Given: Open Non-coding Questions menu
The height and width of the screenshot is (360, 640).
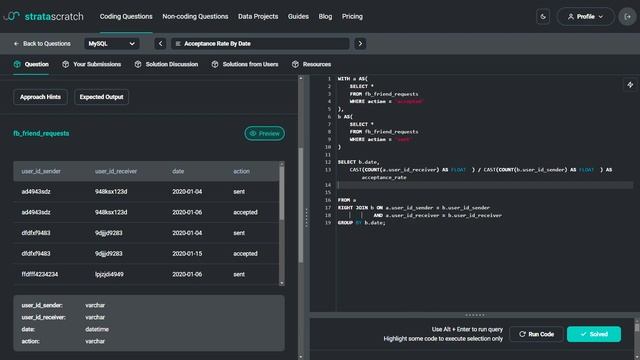Looking at the screenshot, I should click(195, 17).
